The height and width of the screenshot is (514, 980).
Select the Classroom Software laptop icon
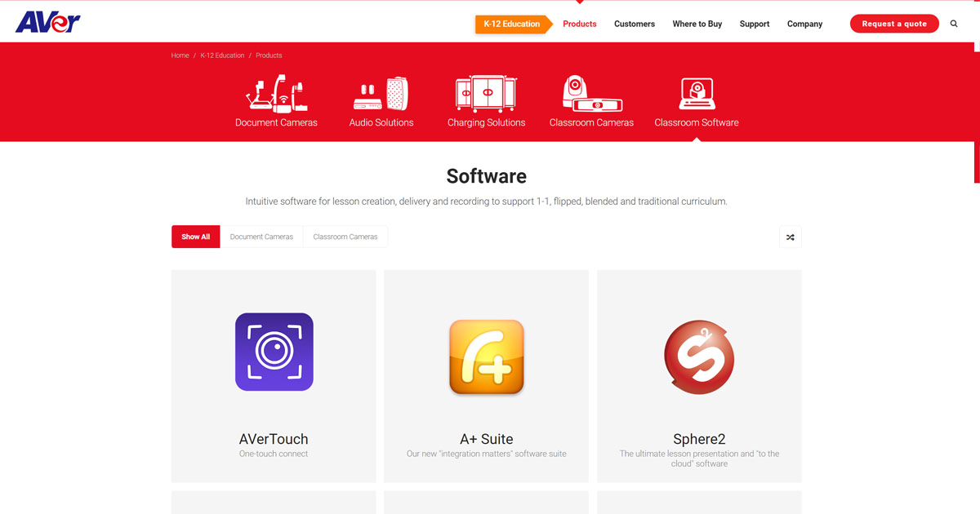click(697, 94)
